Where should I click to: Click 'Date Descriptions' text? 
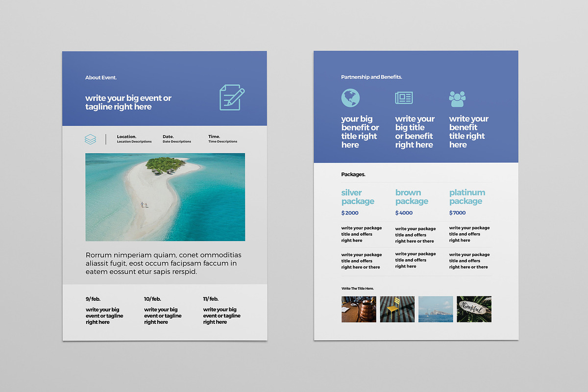[177, 142]
